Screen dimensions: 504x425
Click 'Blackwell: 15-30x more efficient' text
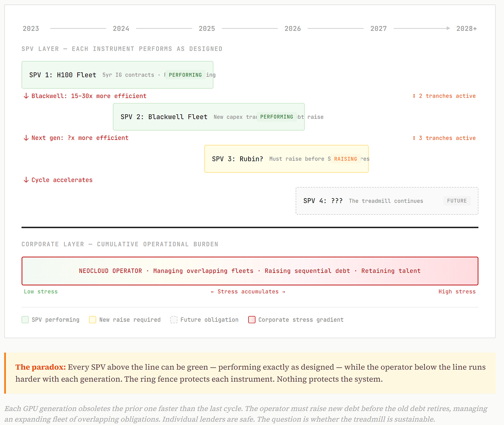(89, 96)
